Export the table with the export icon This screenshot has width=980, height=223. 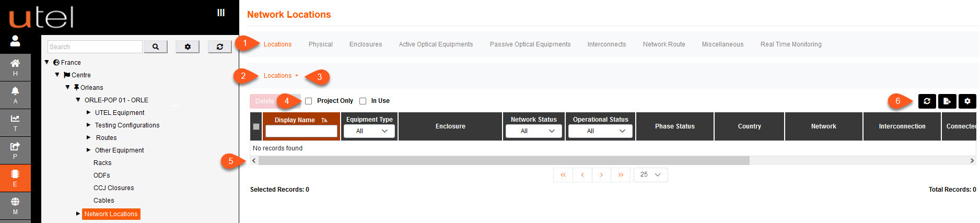coord(947,101)
